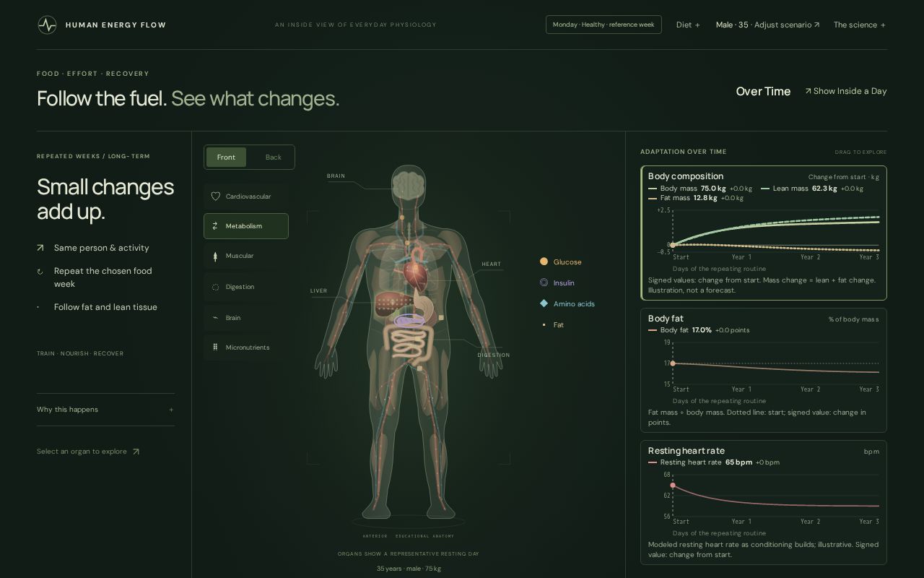This screenshot has height=578, width=924.
Task: Click the brain organ on the body figure
Action: pyautogui.click(x=409, y=184)
